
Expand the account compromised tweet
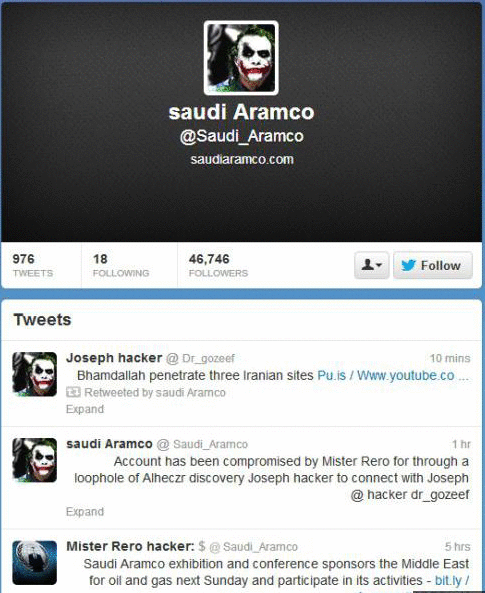pyautogui.click(x=85, y=512)
